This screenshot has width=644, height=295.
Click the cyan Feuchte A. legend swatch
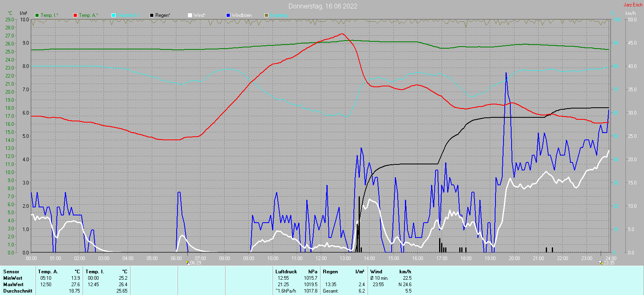pyautogui.click(x=114, y=15)
